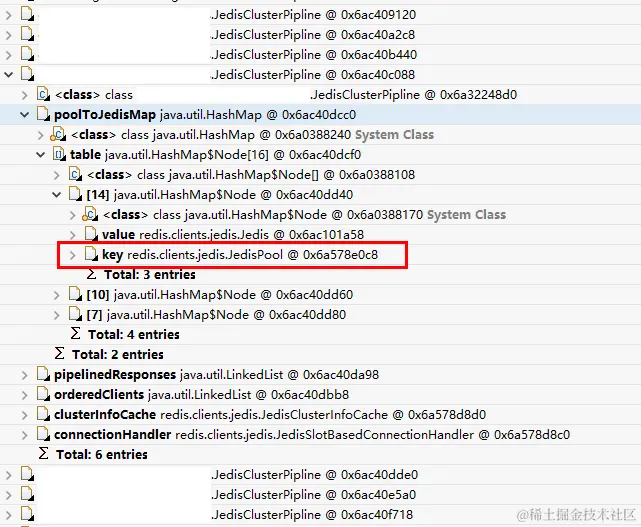Expand the key JedisPool @ 0x6a578e0c8 entry
641x527 pixels.
point(73,255)
